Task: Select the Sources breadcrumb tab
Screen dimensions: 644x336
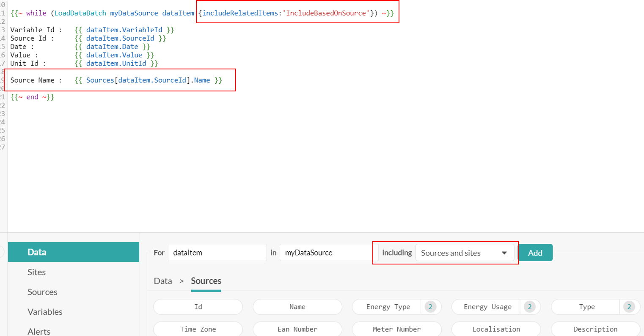Action: 206,281
